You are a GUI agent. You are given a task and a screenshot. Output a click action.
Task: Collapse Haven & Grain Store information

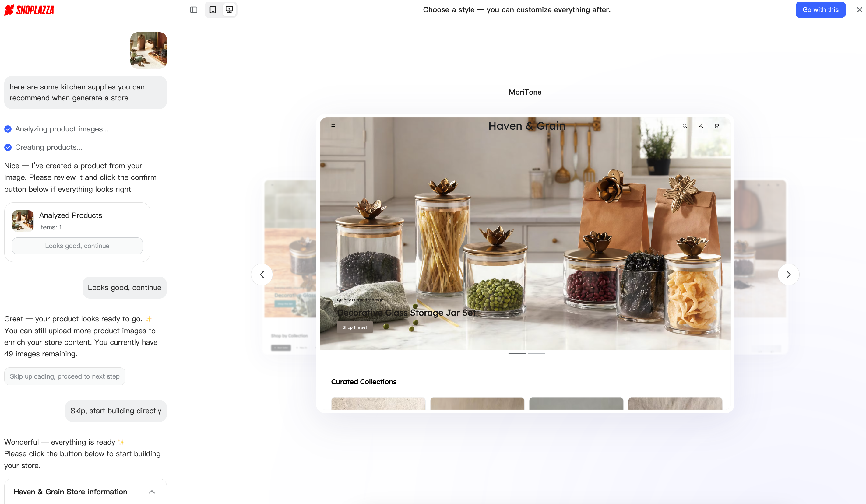pos(152,492)
